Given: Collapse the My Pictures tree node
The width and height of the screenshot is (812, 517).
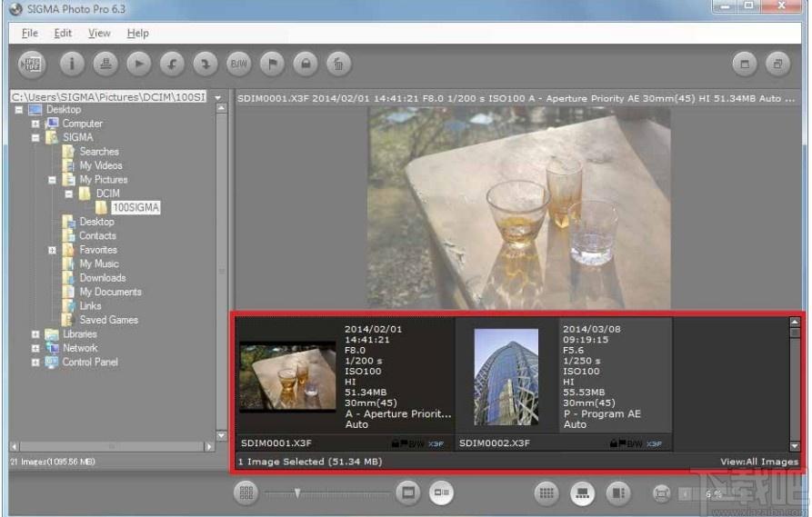Looking at the screenshot, I should tap(52, 180).
